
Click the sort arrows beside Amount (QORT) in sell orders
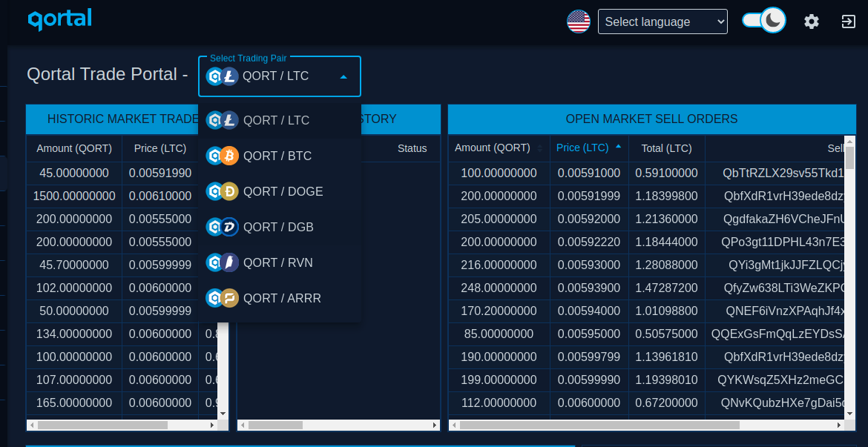540,148
